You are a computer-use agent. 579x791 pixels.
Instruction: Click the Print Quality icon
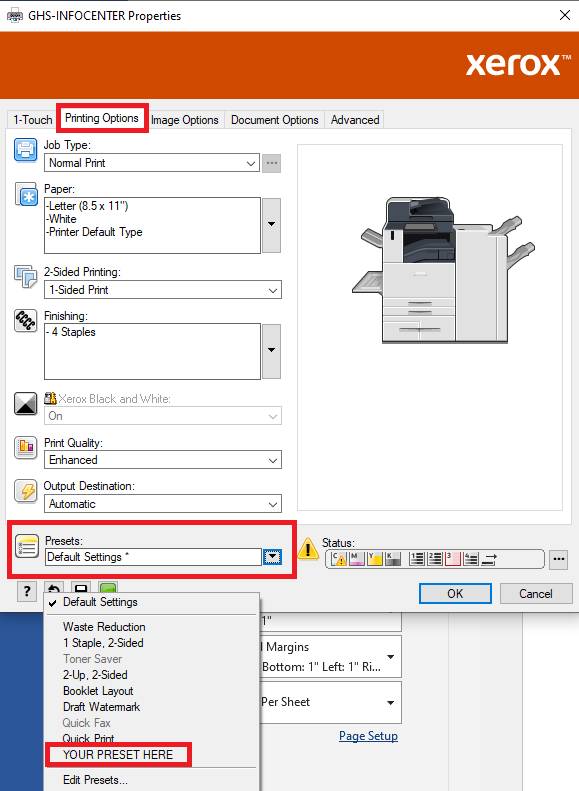tap(26, 448)
